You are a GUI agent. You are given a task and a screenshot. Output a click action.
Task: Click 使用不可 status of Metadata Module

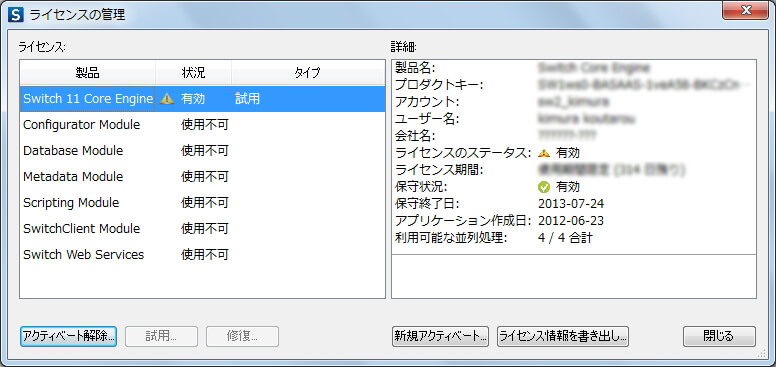205,177
